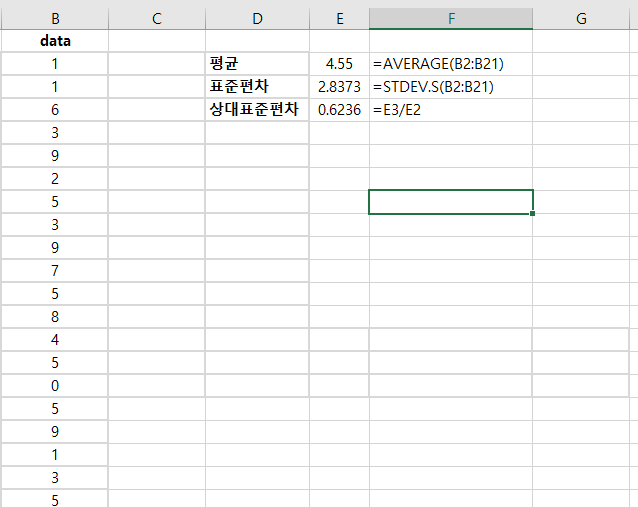Select column B header
638x507 pixels.
click(55, 19)
